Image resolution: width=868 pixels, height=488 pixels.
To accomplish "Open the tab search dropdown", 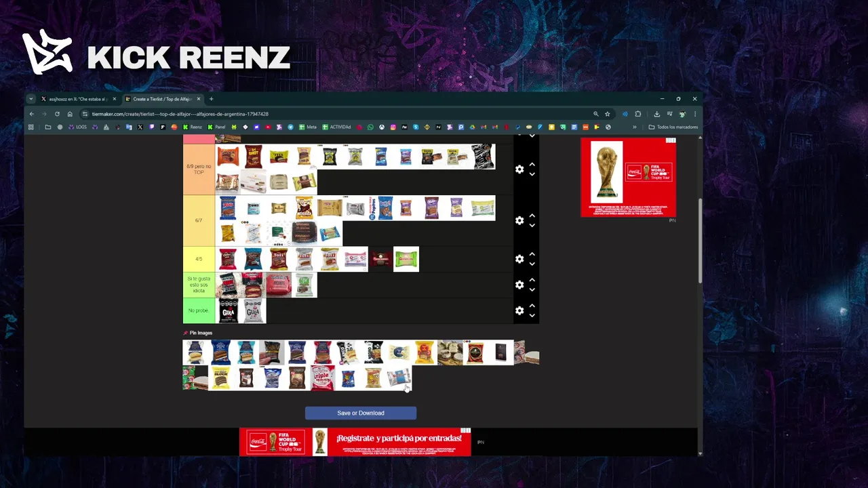I will [x=31, y=99].
